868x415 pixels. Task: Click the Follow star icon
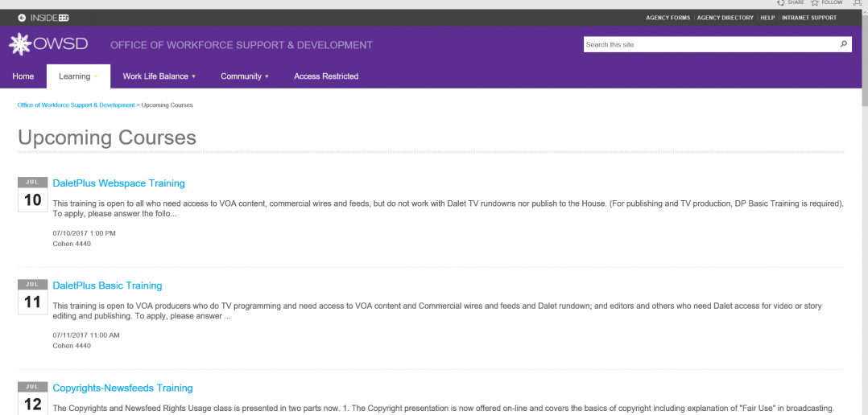coord(814,2)
